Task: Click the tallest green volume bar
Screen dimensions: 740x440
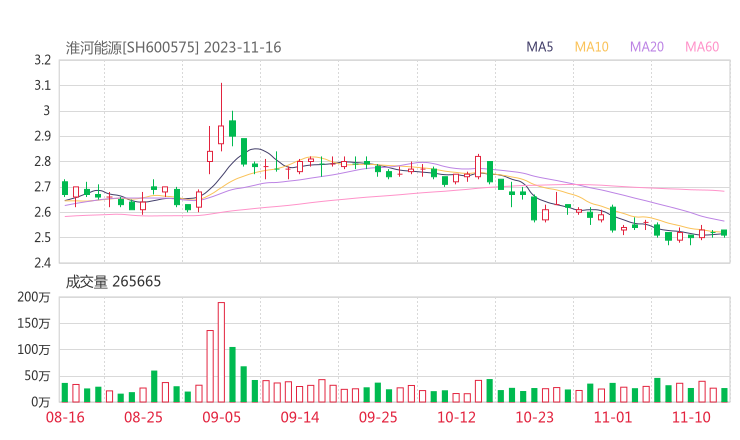Action: (232, 375)
